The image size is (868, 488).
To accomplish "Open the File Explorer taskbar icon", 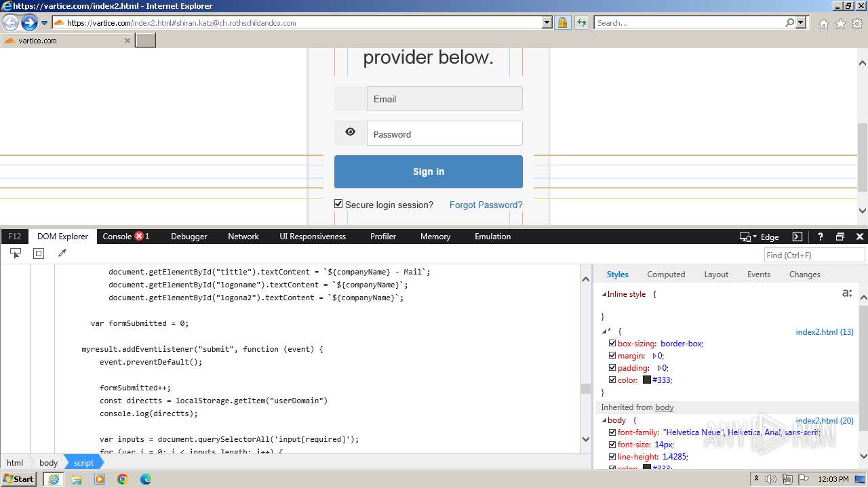I will [x=77, y=479].
